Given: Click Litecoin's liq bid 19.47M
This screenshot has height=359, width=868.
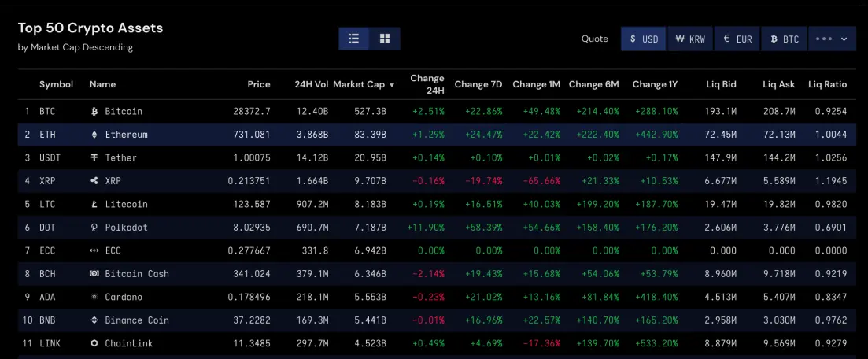Looking at the screenshot, I should [x=721, y=205].
